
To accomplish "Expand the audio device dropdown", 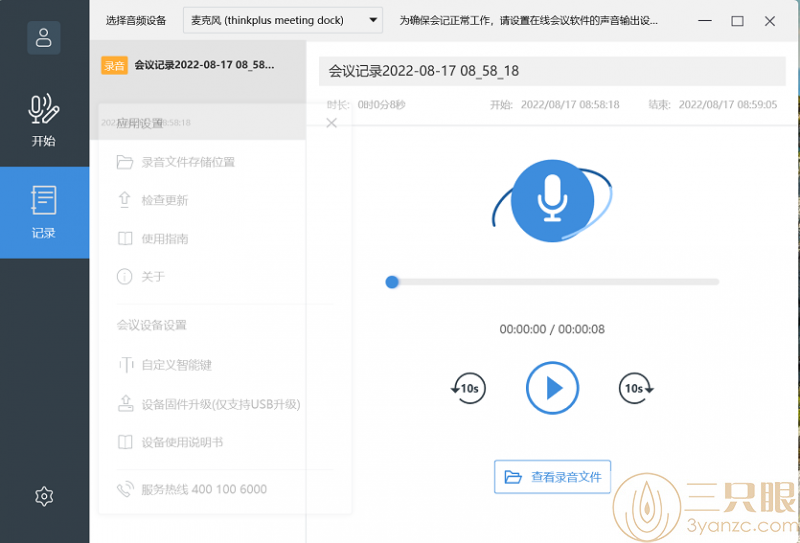I will pos(283,20).
